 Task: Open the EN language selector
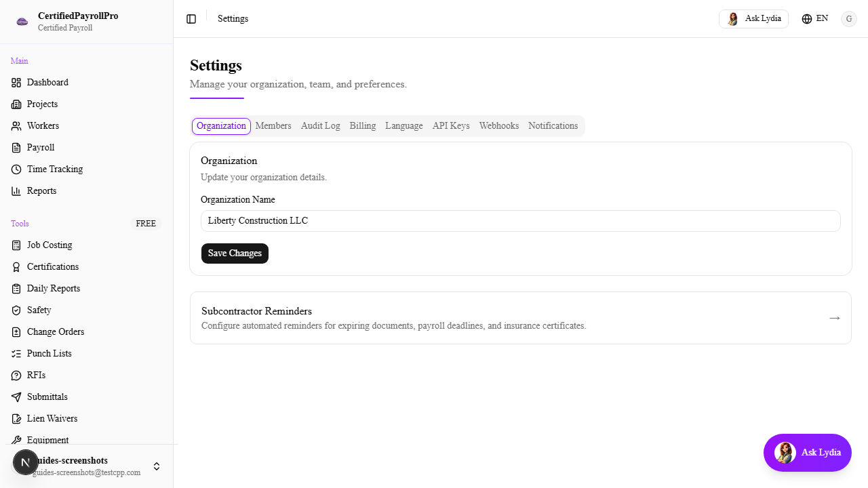pos(814,18)
